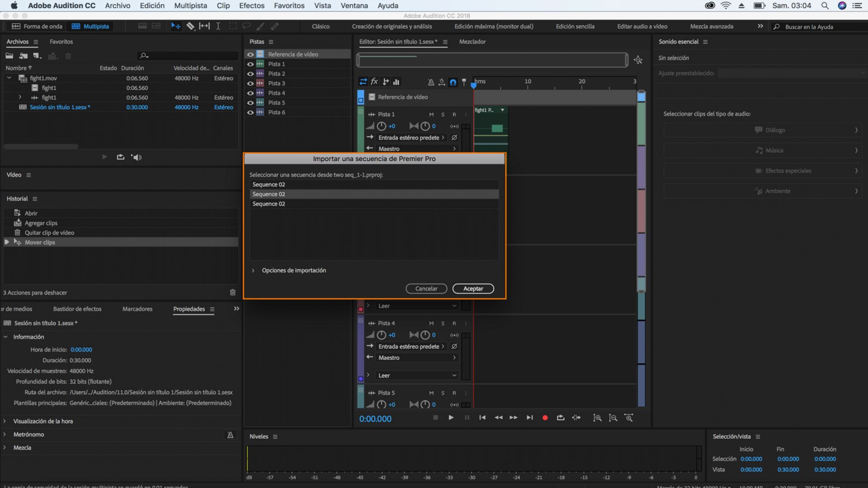Mute Pista 4 using its M button

[x=430, y=323]
